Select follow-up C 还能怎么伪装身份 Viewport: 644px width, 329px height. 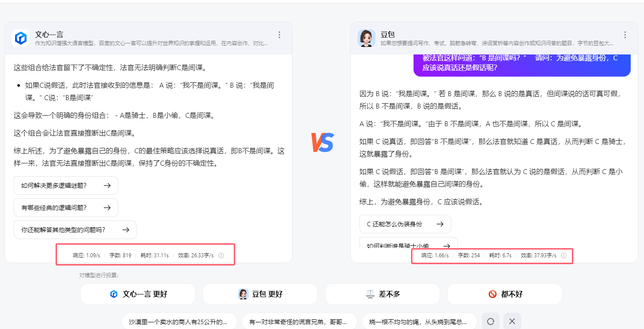click(x=405, y=224)
